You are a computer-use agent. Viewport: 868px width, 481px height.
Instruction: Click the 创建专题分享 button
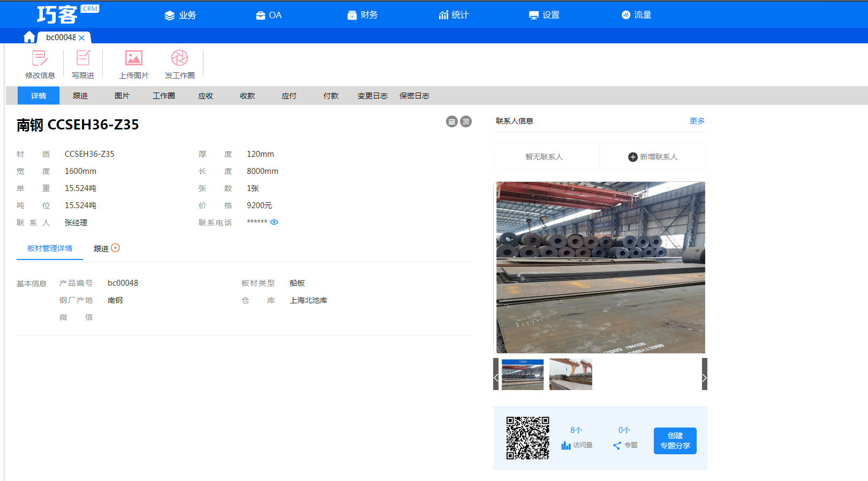pyautogui.click(x=675, y=441)
